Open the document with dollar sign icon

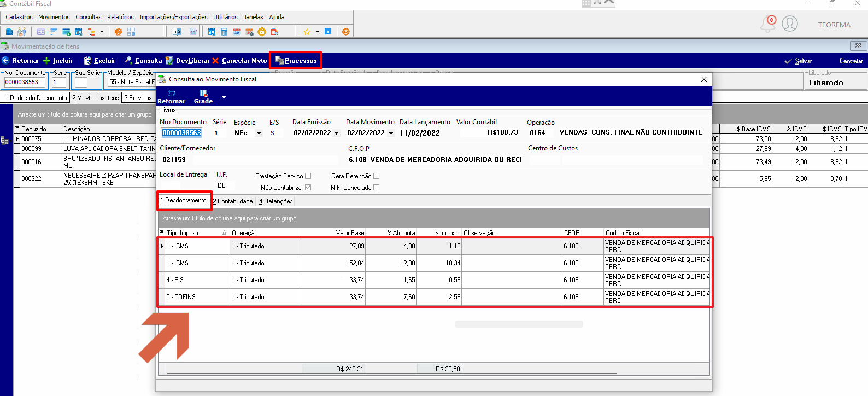point(177,32)
